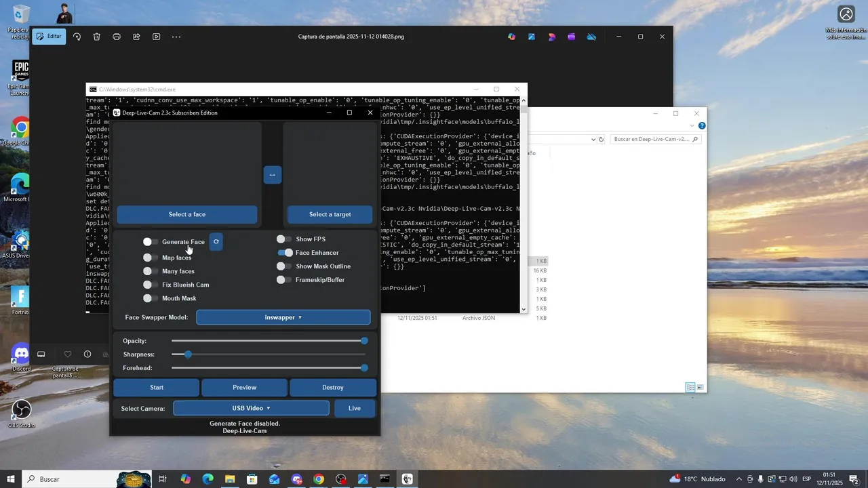Enable Map faces switch
Screen dimensions: 868x488
[x=150, y=258]
